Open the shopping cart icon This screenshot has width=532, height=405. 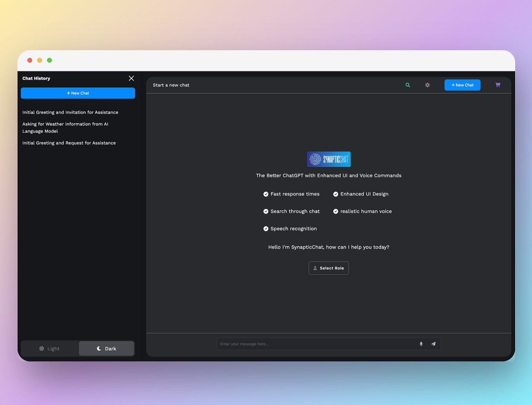(x=498, y=85)
